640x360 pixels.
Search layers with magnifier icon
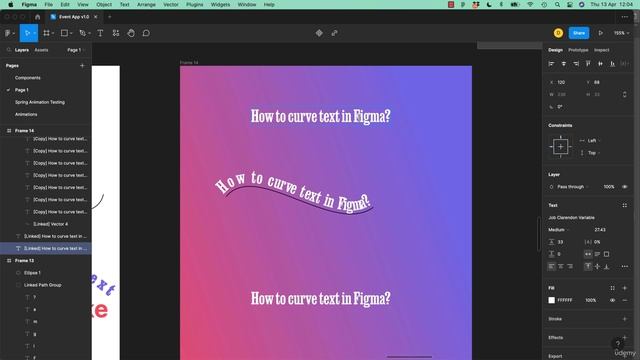pyautogui.click(x=9, y=50)
